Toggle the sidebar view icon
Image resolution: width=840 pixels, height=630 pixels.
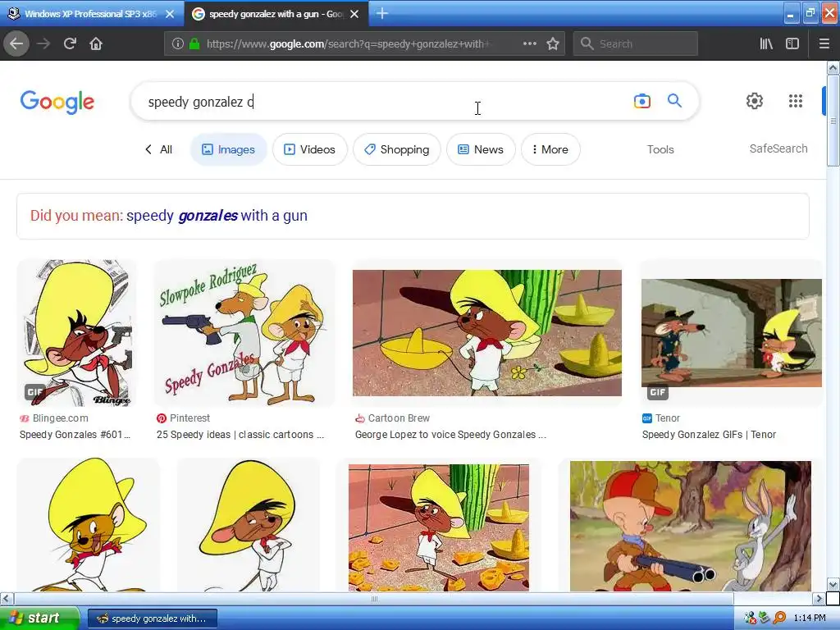point(792,43)
